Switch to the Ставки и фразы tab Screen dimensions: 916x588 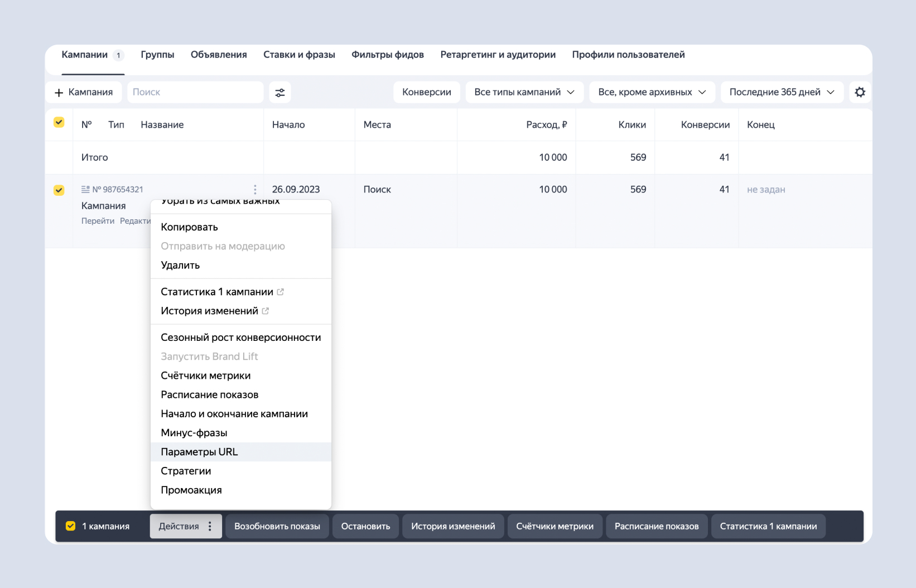(299, 55)
